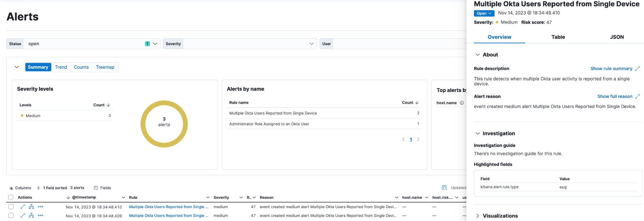The height and width of the screenshot is (221, 644).
Task: Open the Fields browser
Action: pyautogui.click(x=102, y=188)
